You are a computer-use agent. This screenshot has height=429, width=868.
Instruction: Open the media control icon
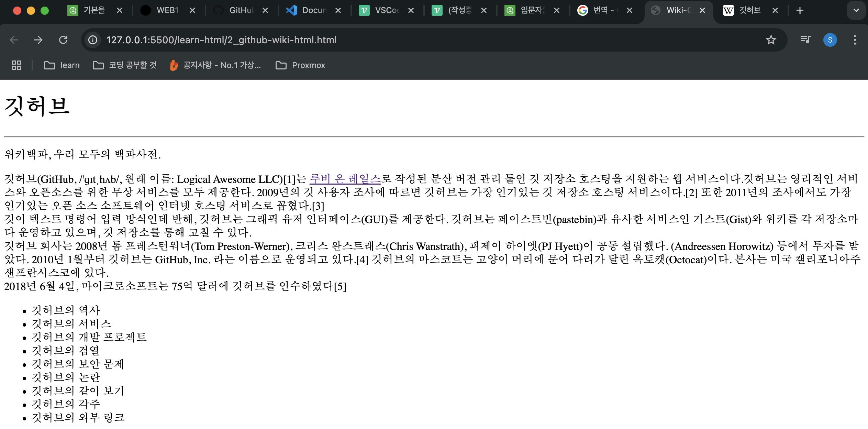pos(805,40)
